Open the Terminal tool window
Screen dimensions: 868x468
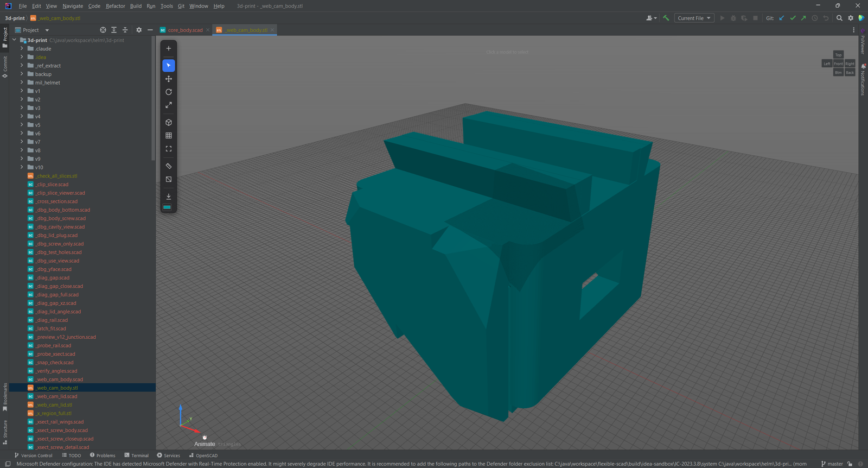click(136, 456)
